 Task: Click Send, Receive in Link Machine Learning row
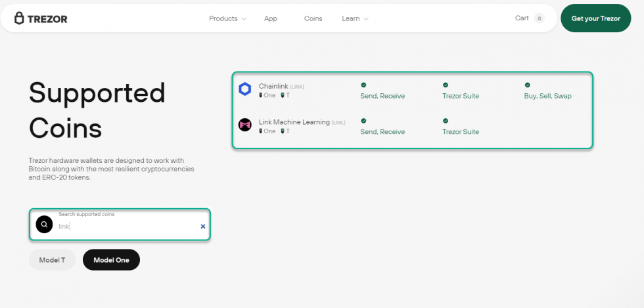(382, 132)
